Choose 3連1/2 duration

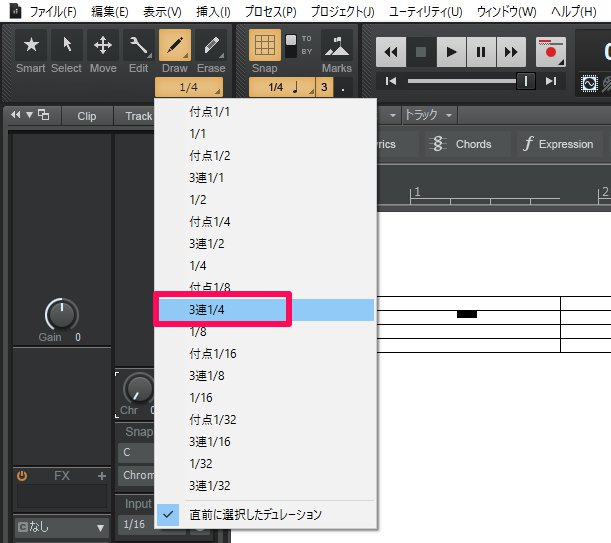[265, 244]
